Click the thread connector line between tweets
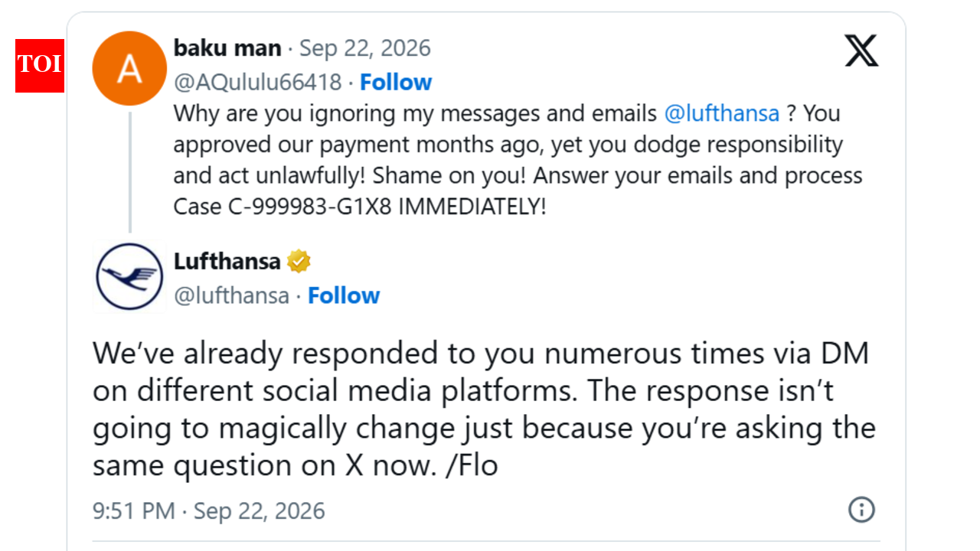980x551 pixels. pos(130,172)
